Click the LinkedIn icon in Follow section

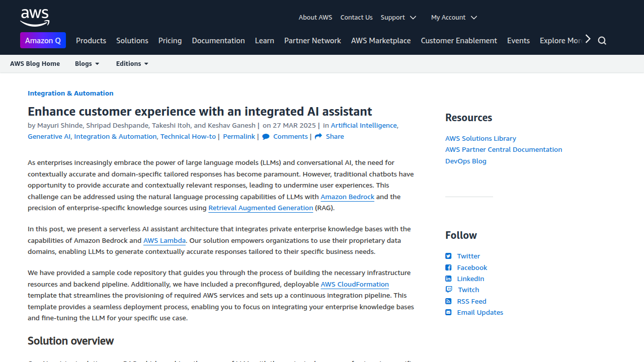tap(448, 279)
